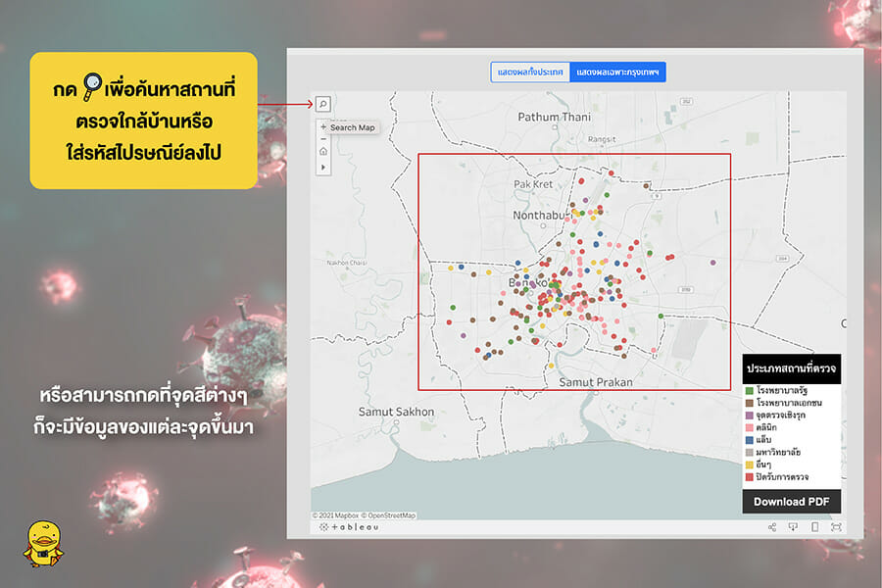Click the Tableau share icon
The image size is (882, 588).
point(772,526)
